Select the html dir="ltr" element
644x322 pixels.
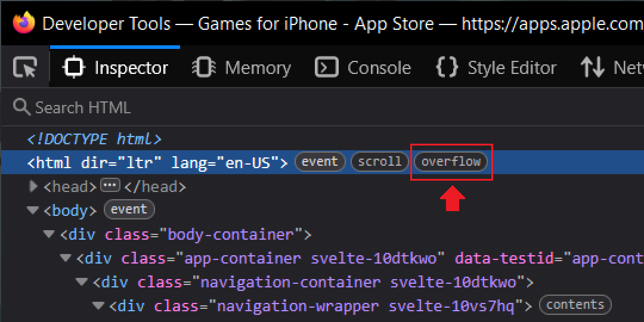157,162
